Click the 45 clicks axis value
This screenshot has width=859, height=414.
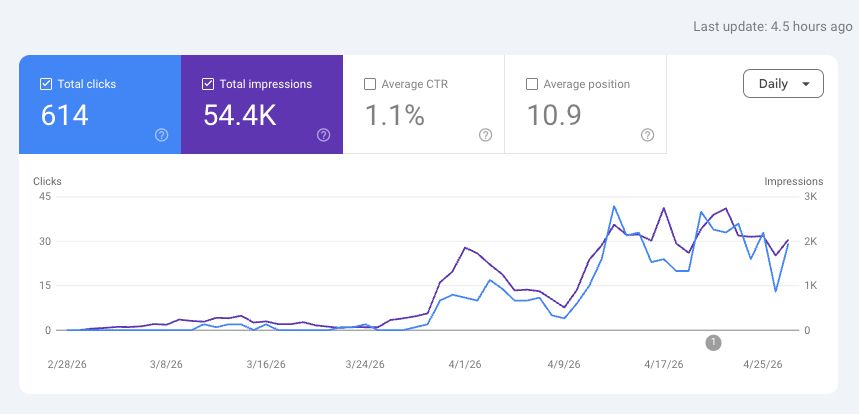[45, 197]
